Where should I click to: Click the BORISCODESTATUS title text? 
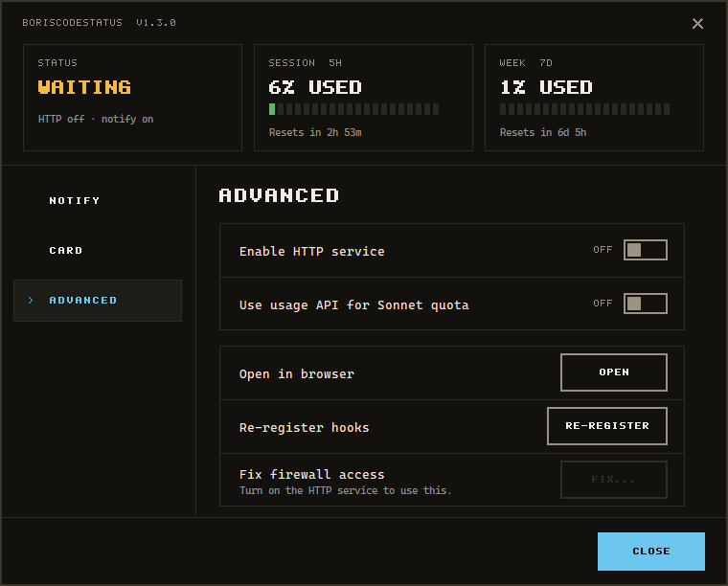pyautogui.click(x=73, y=23)
